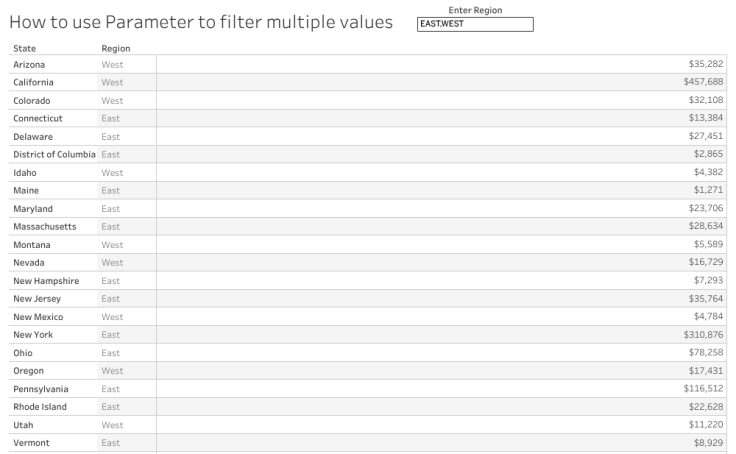Viewport: 736px width, 454px height.
Task: Click the Vermont state label
Action: click(31, 443)
